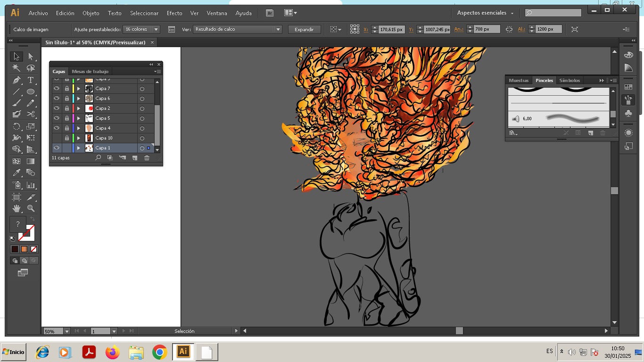Open Ajuste preestablecido 16 colores dropdown
The image size is (644, 362).
156,29
